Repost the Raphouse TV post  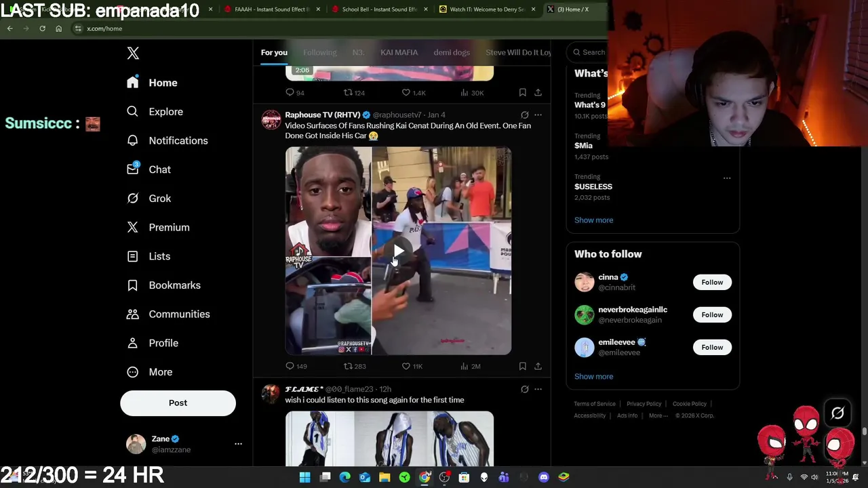(348, 367)
